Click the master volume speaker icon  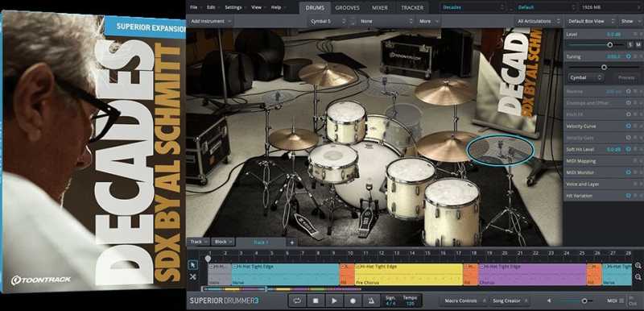tap(549, 301)
